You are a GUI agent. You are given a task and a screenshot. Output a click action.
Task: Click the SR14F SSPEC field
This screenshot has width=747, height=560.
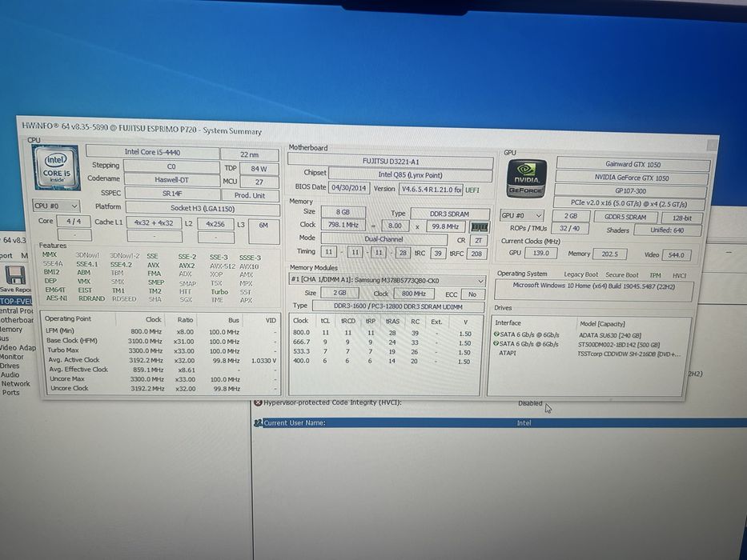click(x=172, y=194)
